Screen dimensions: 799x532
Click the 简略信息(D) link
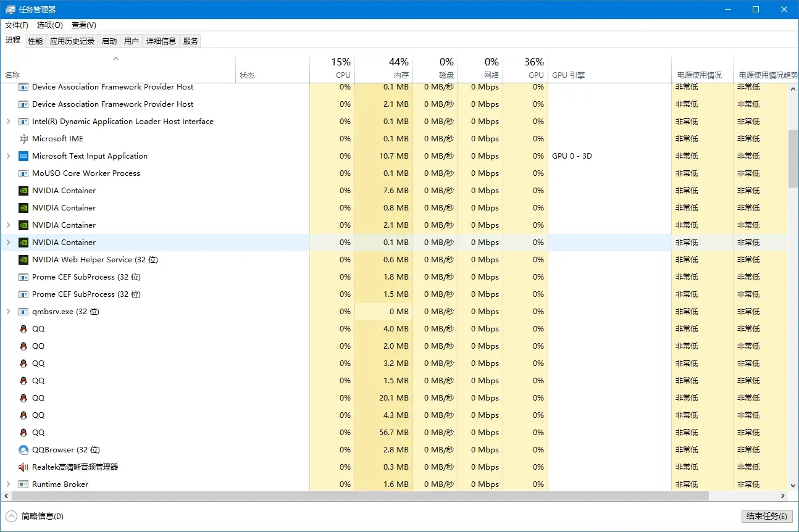pos(43,516)
